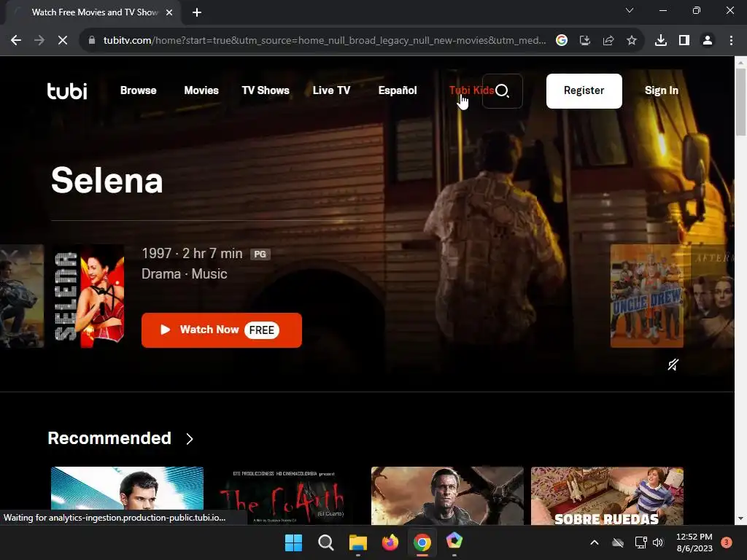
Task: Click the share page icon
Action: (608, 41)
